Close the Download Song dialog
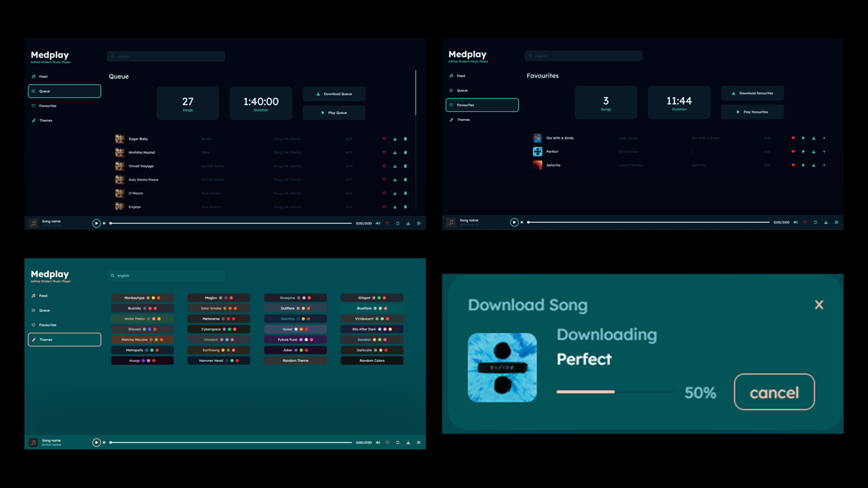The height and width of the screenshot is (488, 868). pos(818,304)
